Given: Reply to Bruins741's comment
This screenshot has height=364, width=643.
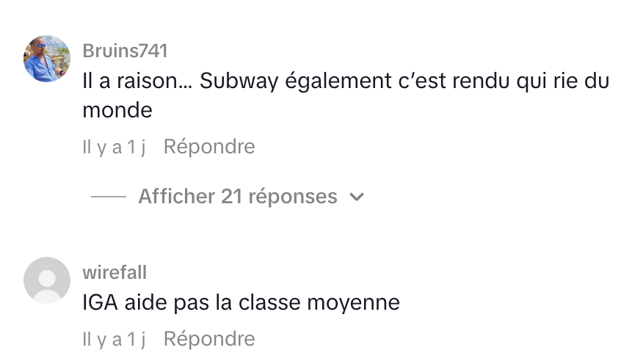Looking at the screenshot, I should 209,147.
